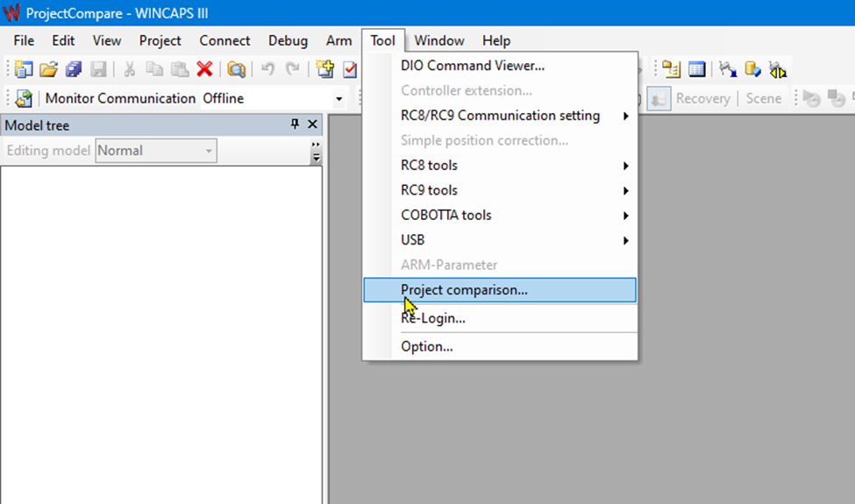Click the Find in files magnifier icon

[236, 69]
